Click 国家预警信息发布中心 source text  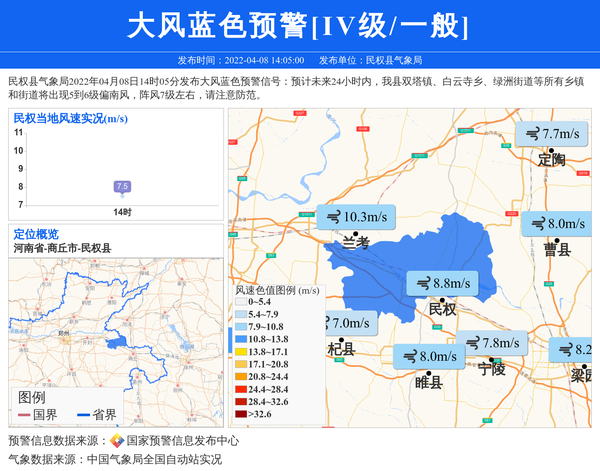(x=183, y=441)
